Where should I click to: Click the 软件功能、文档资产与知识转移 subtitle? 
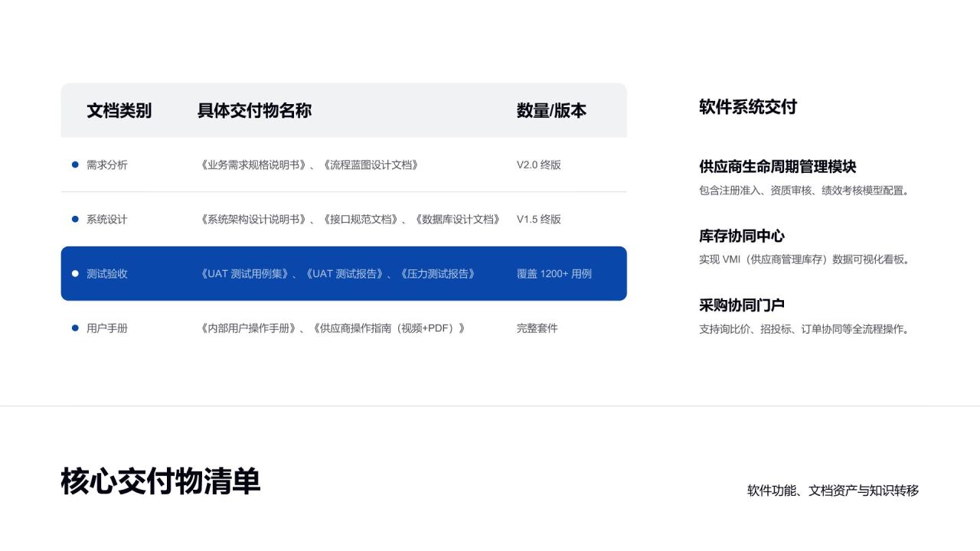[833, 491]
